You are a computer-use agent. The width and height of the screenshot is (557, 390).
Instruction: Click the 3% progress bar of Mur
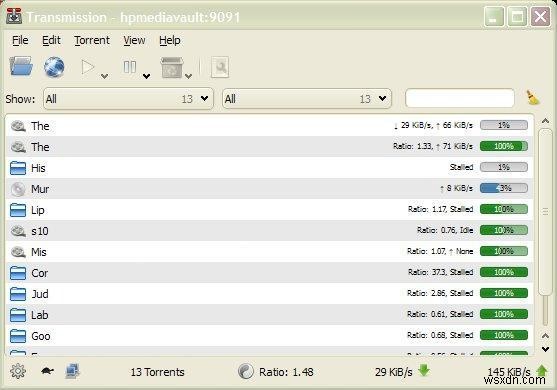tap(504, 188)
